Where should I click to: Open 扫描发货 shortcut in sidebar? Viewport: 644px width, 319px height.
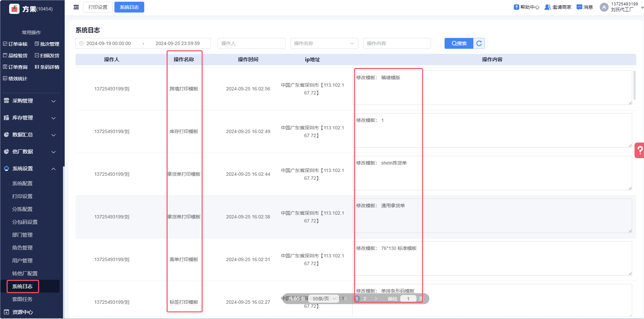click(x=47, y=56)
